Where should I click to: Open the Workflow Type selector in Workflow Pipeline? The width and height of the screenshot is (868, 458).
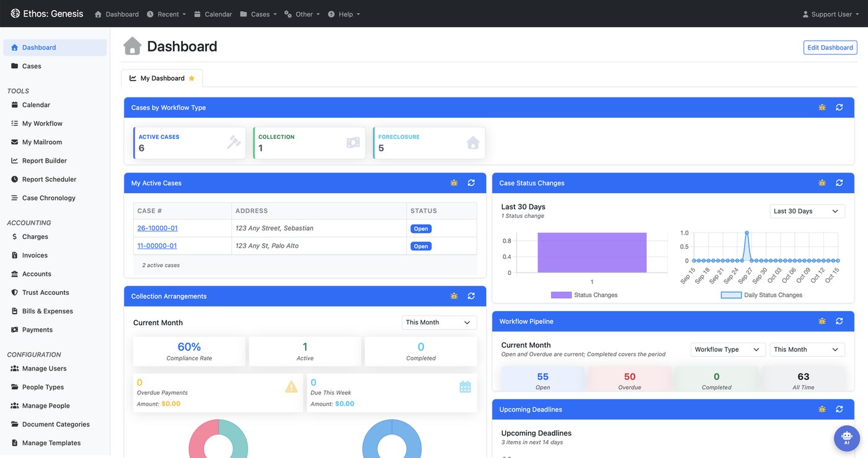point(728,349)
